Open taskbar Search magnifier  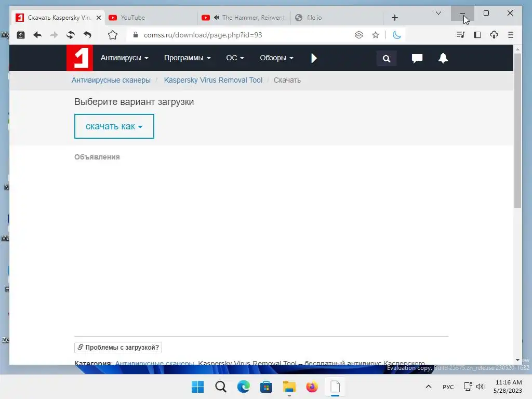220,387
